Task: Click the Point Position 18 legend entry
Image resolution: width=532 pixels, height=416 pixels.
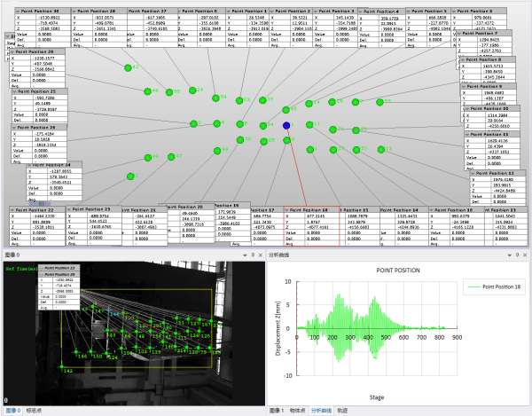Action: pos(494,287)
